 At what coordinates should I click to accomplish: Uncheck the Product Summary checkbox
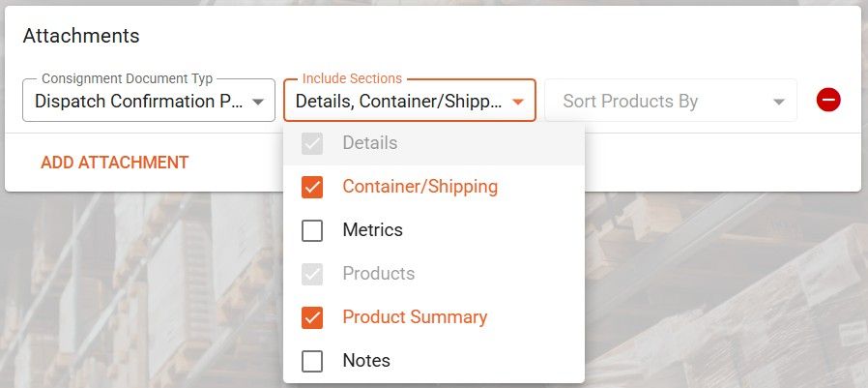tap(312, 317)
